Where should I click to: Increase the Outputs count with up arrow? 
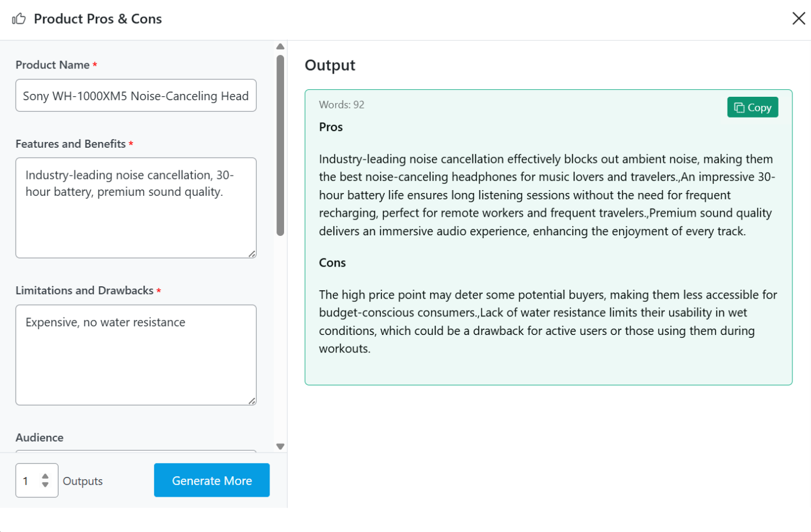(45, 476)
